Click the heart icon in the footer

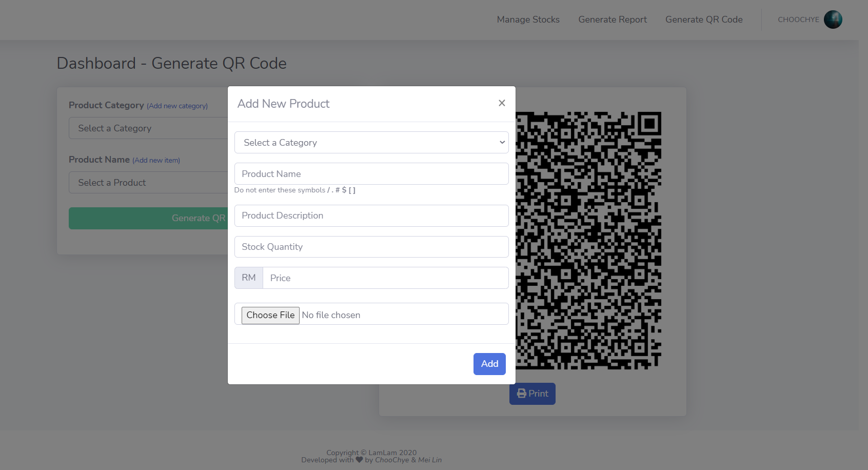coord(360,460)
